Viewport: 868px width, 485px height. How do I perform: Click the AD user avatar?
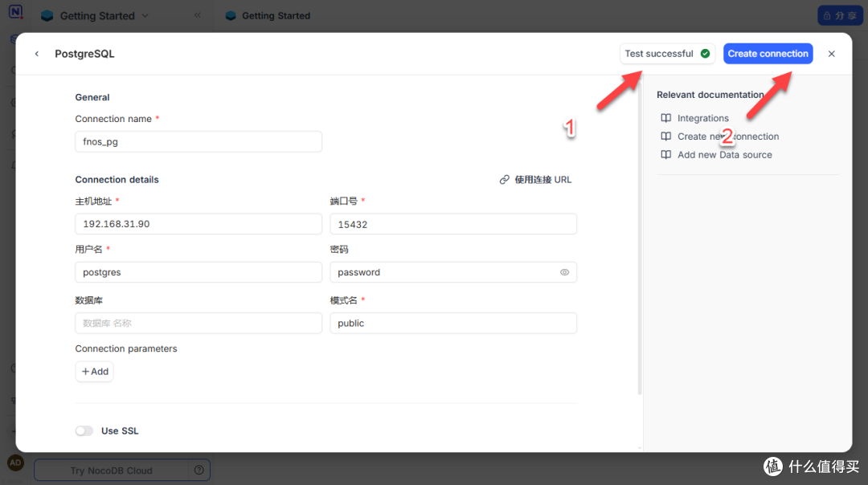(x=15, y=463)
